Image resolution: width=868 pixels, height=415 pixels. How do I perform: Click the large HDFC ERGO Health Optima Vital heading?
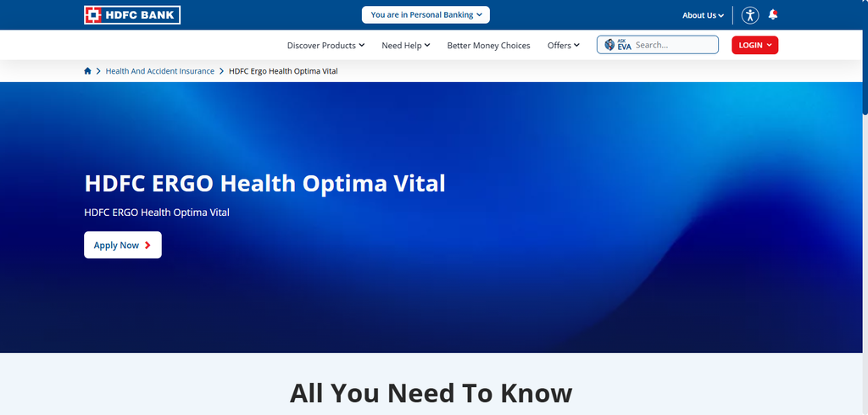point(264,184)
